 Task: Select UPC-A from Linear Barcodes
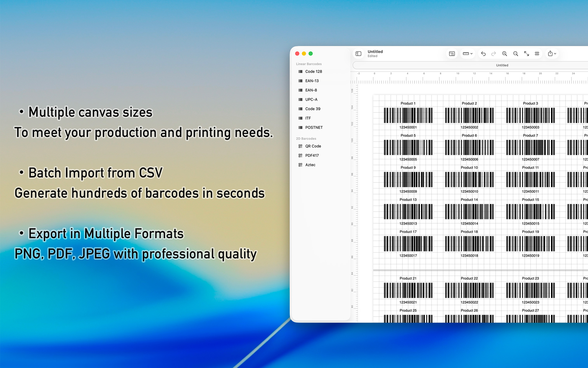321,100
